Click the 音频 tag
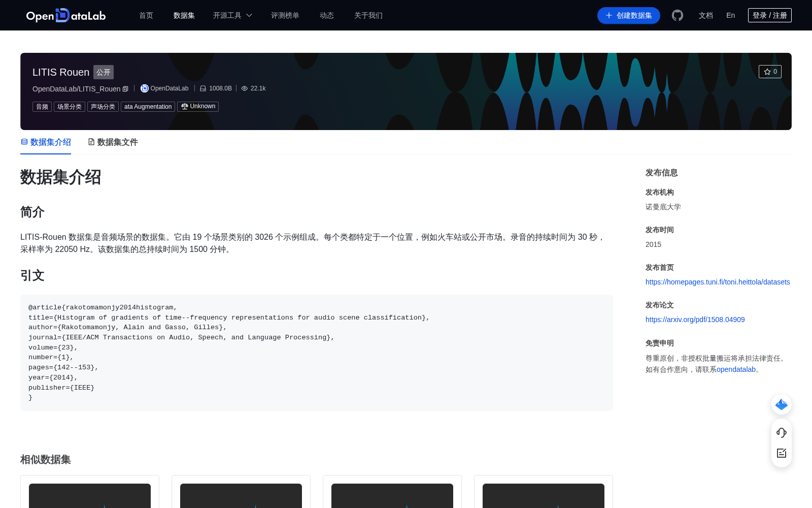Image resolution: width=812 pixels, height=508 pixels. click(x=42, y=107)
